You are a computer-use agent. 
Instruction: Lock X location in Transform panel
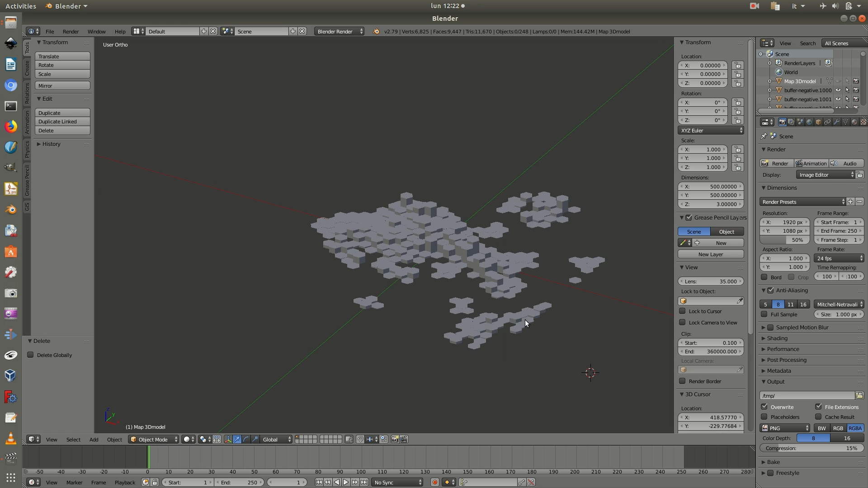click(x=738, y=66)
